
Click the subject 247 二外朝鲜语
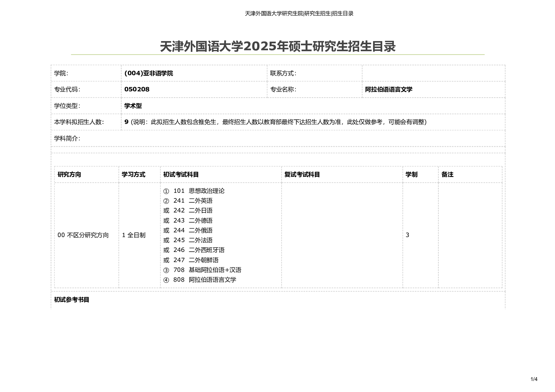(x=196, y=260)
